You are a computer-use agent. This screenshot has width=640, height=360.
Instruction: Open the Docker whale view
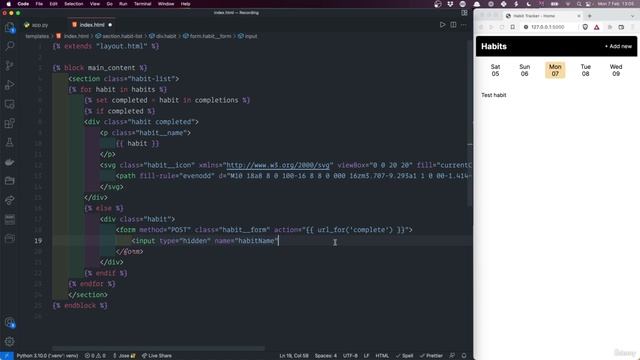(x=9, y=162)
